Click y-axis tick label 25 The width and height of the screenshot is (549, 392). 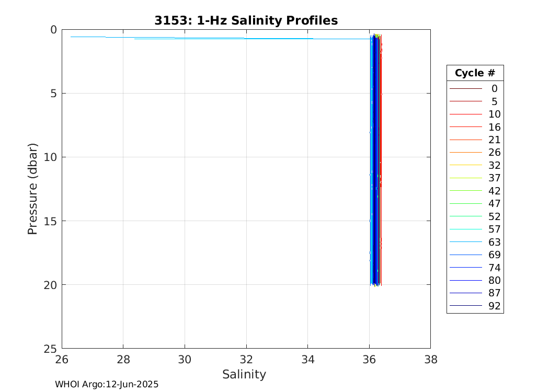coord(50,349)
